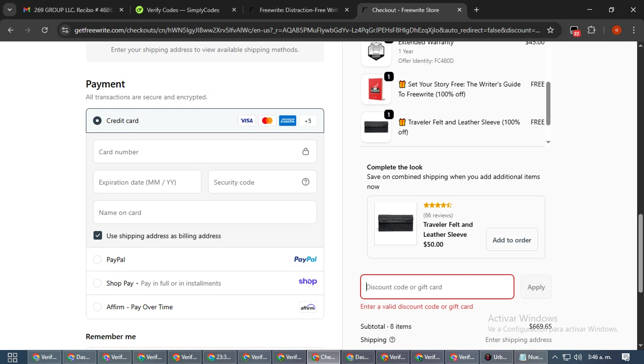Image resolution: width=644 pixels, height=364 pixels.
Task: Click the Visa card logo
Action: click(246, 121)
